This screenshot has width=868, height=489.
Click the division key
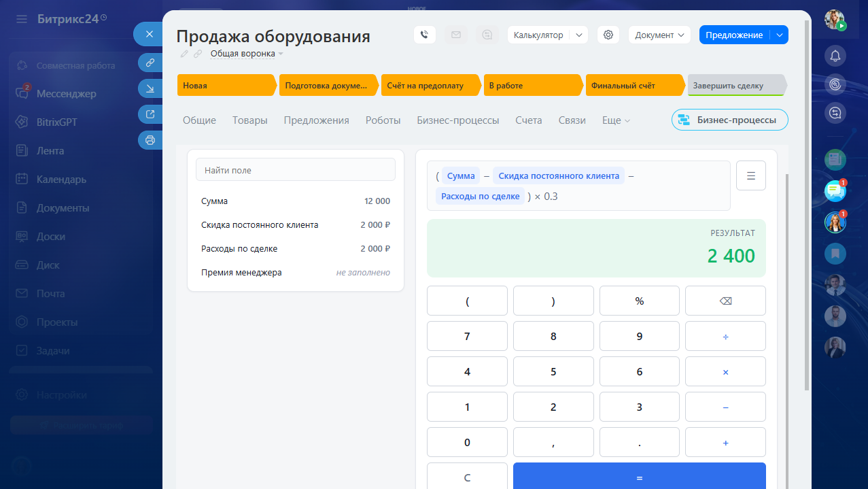tap(725, 336)
